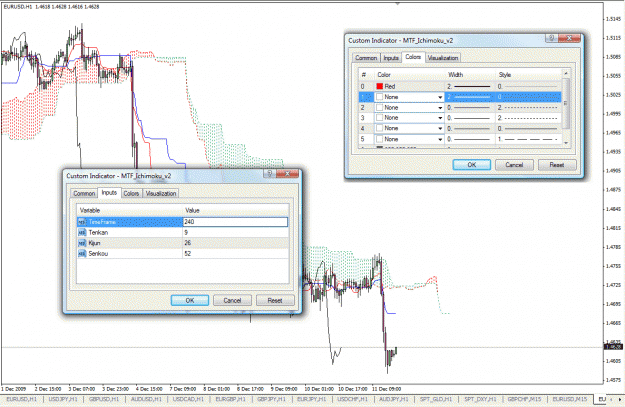The height and width of the screenshot is (407, 625).
Task: Confirm Colors dialog with OK
Action: 472,165
